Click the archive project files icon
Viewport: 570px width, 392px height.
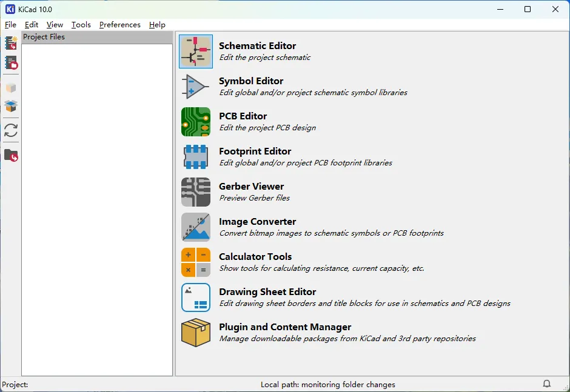[x=11, y=88]
